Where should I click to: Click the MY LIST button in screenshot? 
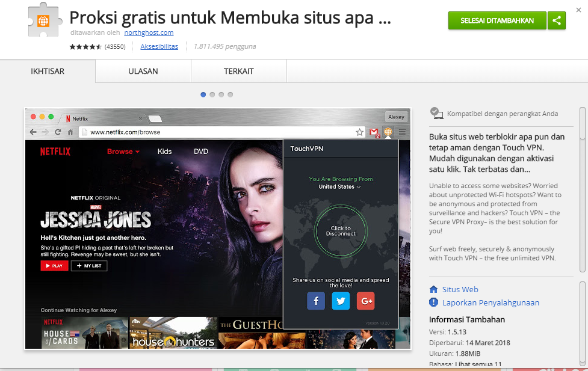(x=89, y=266)
